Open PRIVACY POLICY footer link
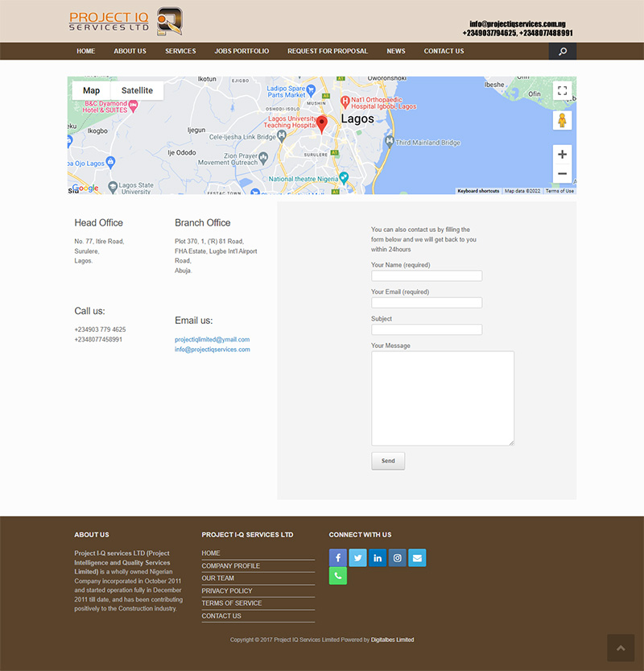644x671 pixels. (227, 591)
